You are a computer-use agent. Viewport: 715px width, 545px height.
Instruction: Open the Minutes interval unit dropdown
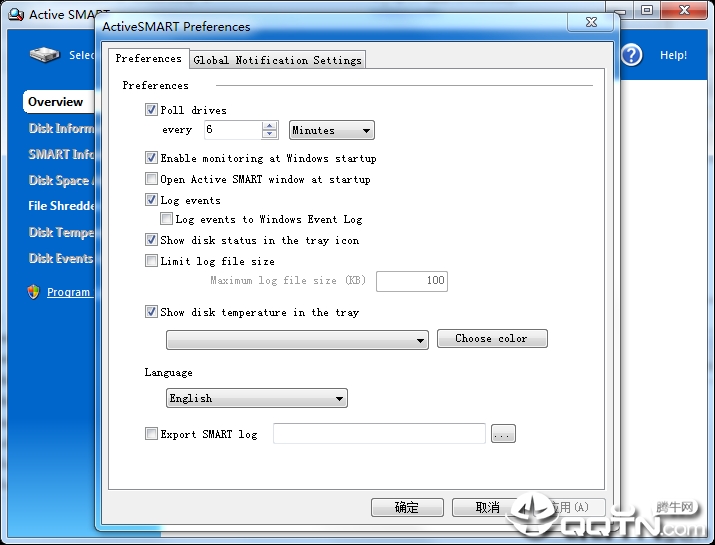(x=332, y=130)
